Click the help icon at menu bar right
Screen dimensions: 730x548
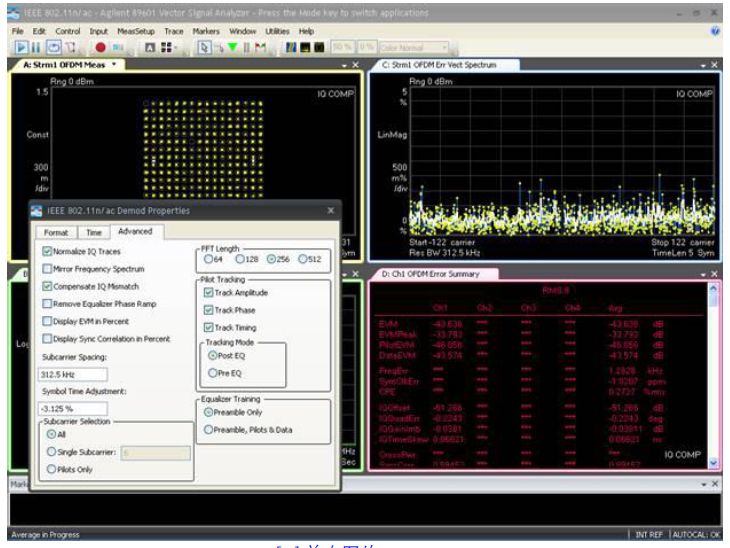(x=715, y=31)
